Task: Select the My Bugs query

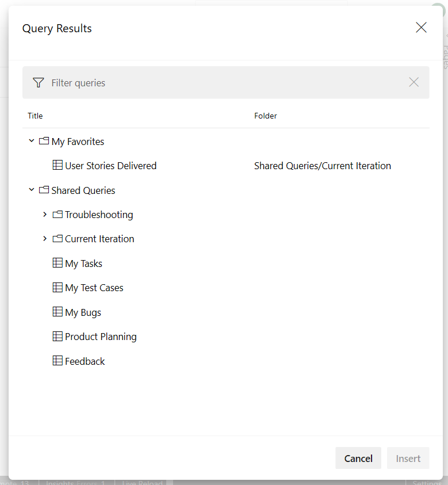Action: click(83, 312)
